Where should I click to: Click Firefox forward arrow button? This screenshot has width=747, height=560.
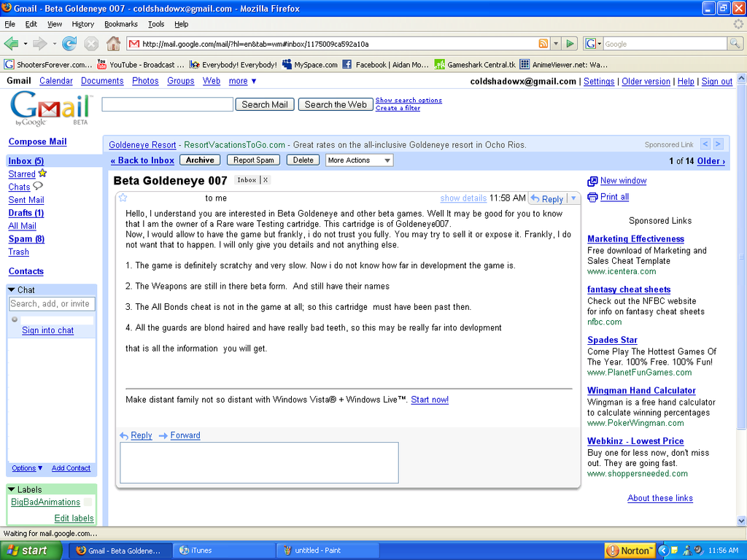pyautogui.click(x=39, y=44)
